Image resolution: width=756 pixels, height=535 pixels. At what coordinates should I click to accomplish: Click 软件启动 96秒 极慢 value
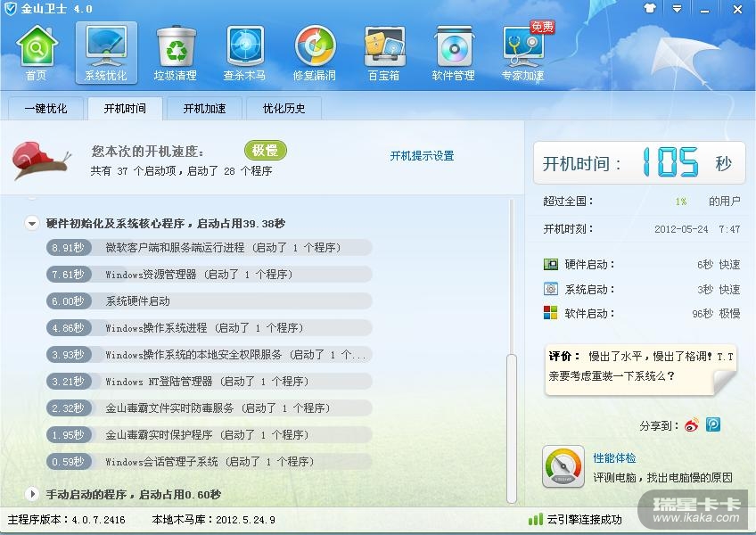point(716,314)
